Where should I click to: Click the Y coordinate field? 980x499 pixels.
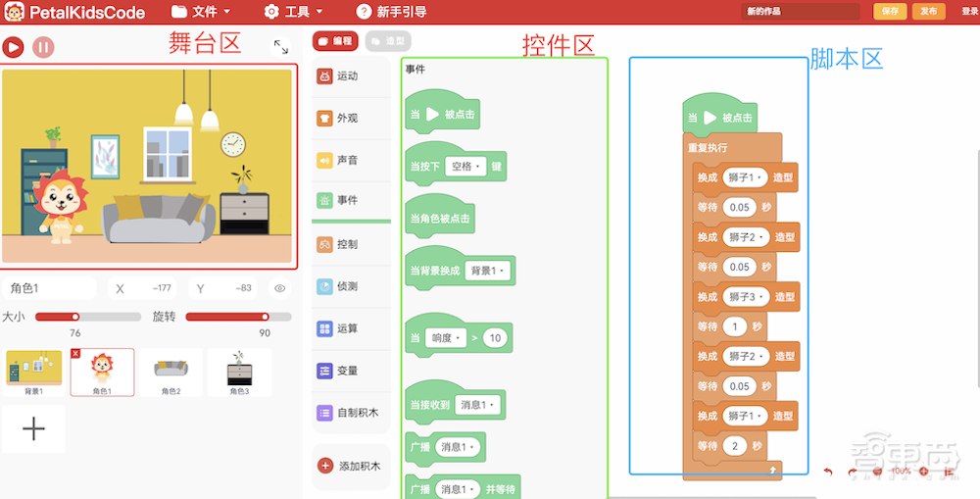223,288
